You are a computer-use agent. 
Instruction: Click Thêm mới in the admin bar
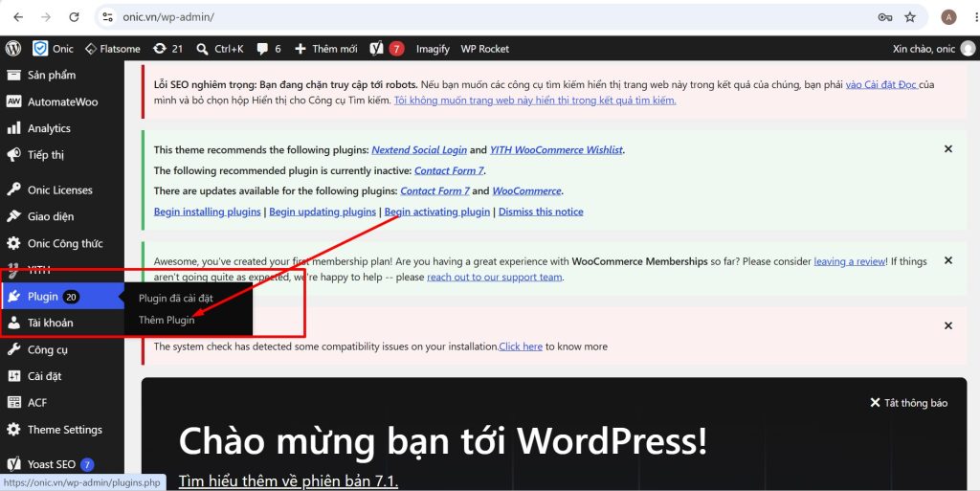tap(326, 48)
